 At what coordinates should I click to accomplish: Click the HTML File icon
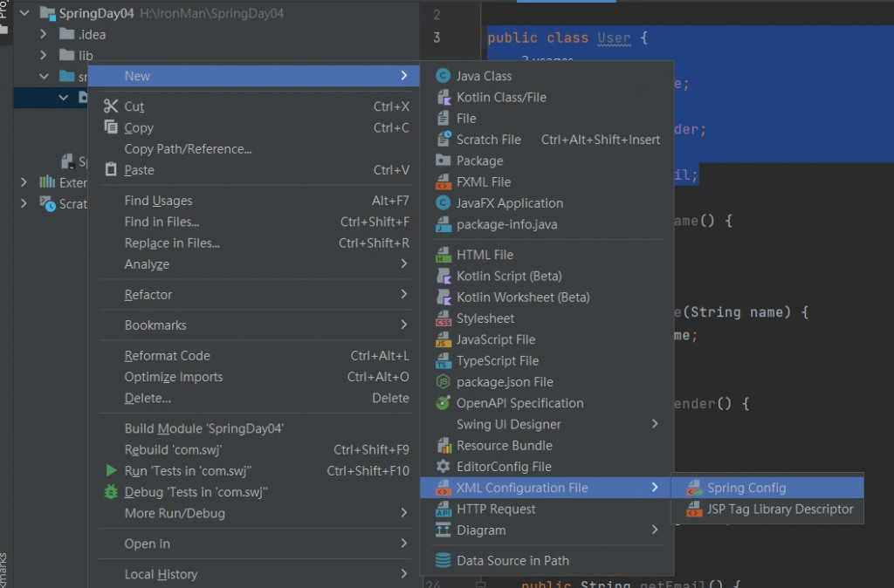[443, 256]
